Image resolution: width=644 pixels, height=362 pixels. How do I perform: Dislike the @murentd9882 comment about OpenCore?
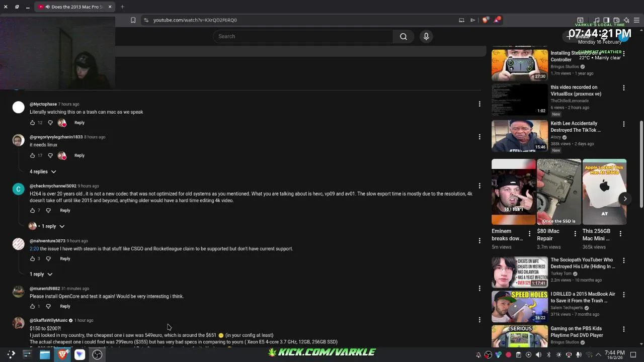pyautogui.click(x=48, y=306)
